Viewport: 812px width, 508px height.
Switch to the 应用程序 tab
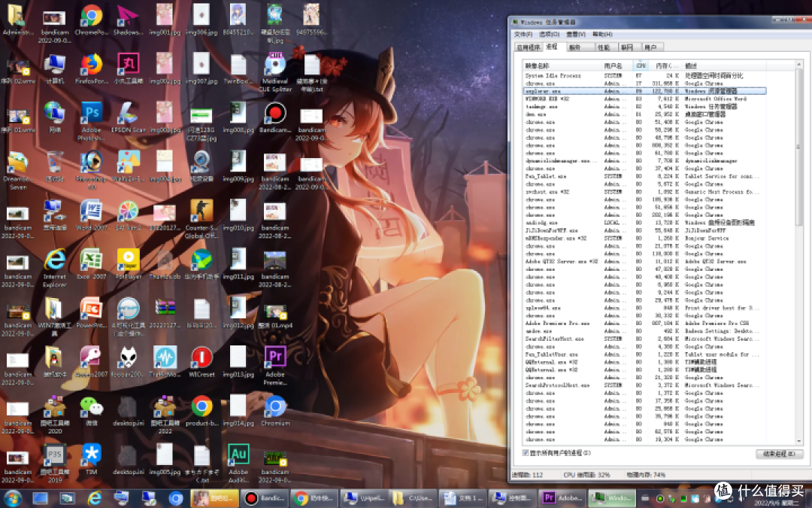point(529,47)
